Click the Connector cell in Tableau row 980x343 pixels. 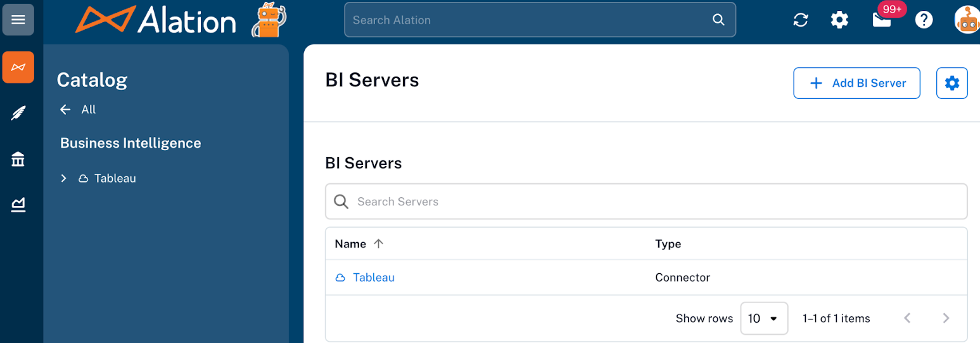[682, 278]
